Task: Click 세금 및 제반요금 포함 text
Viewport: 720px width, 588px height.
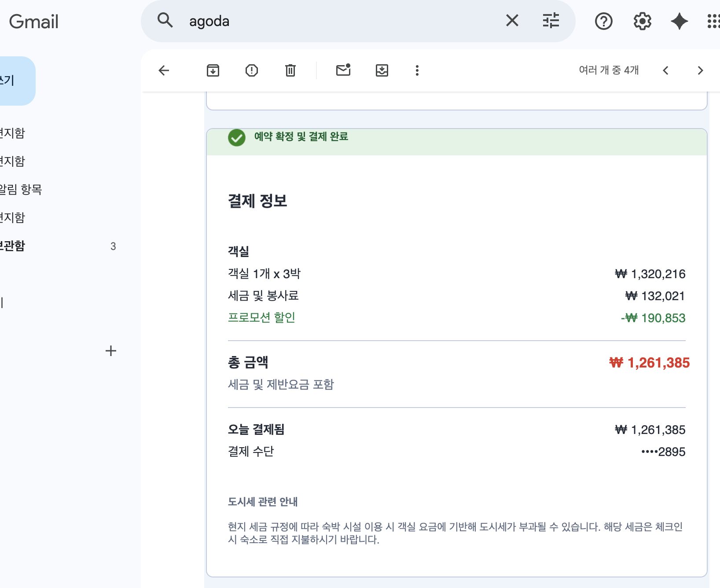Action: point(281,385)
